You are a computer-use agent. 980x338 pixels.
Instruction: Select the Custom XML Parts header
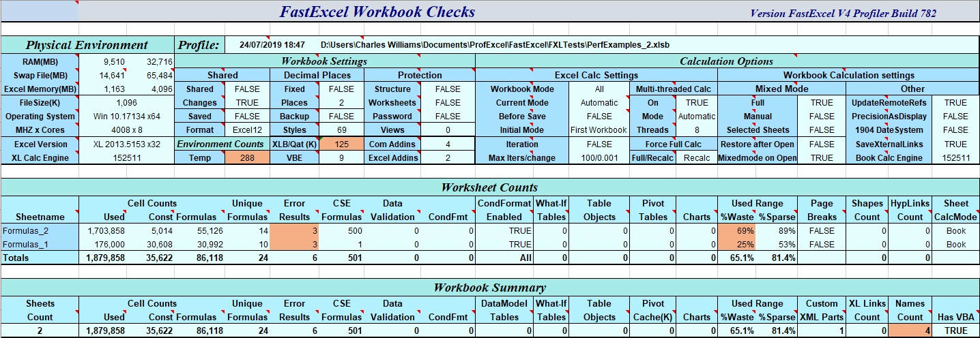[x=822, y=310]
